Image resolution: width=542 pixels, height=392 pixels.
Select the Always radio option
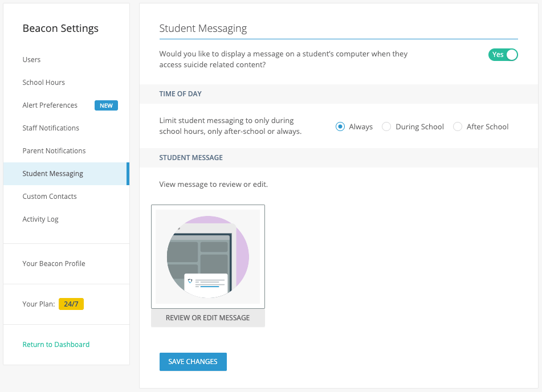tap(340, 126)
